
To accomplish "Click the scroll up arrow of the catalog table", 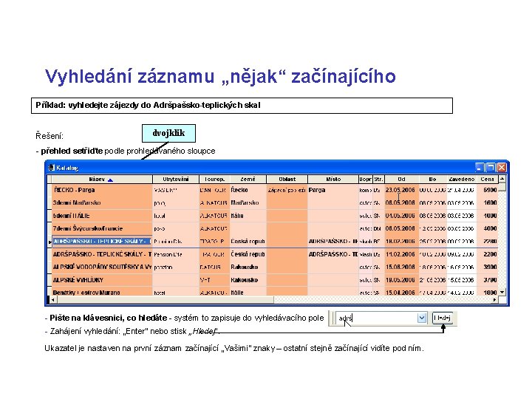I will pyautogui.click(x=502, y=179).
